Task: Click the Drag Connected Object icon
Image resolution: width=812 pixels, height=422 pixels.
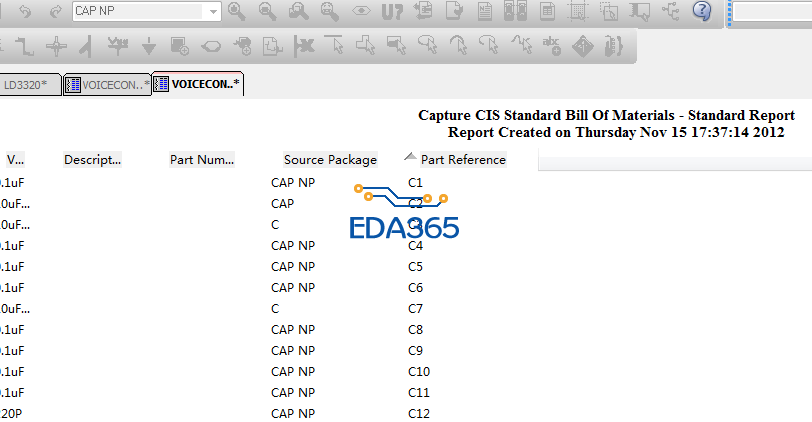Action: tap(640, 11)
